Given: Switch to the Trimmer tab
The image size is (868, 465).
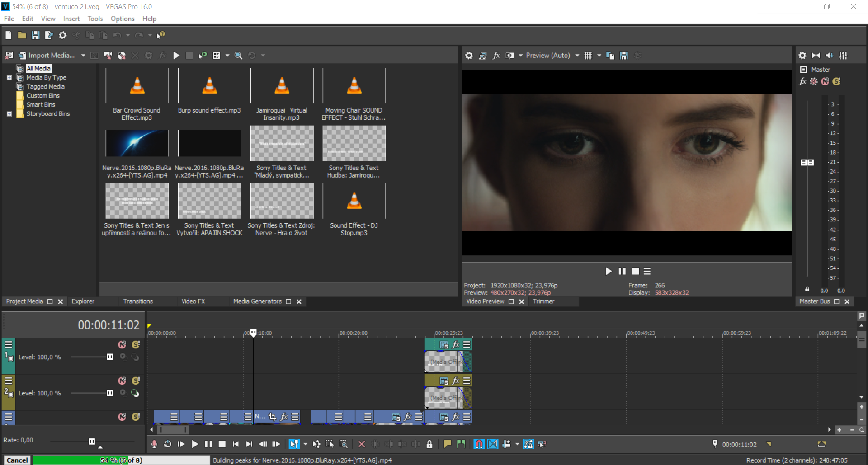Looking at the screenshot, I should tap(543, 301).
